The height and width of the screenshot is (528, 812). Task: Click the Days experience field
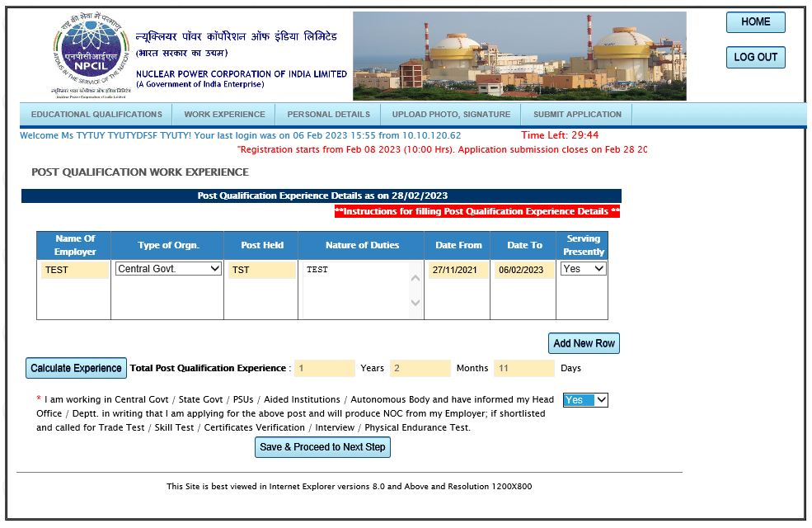click(x=523, y=369)
